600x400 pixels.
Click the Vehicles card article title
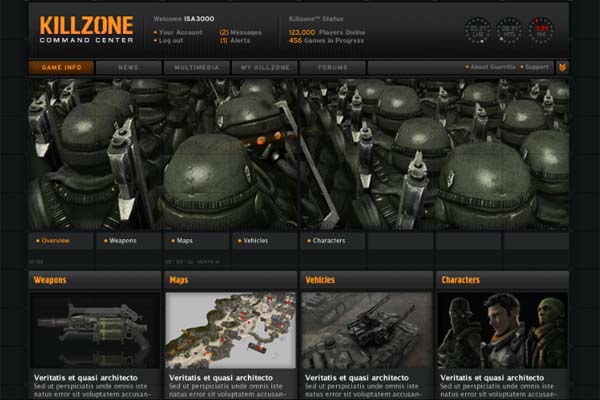click(357, 378)
